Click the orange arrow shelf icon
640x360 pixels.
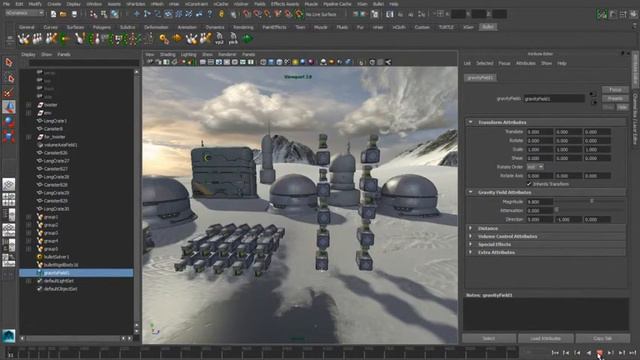click(177, 39)
